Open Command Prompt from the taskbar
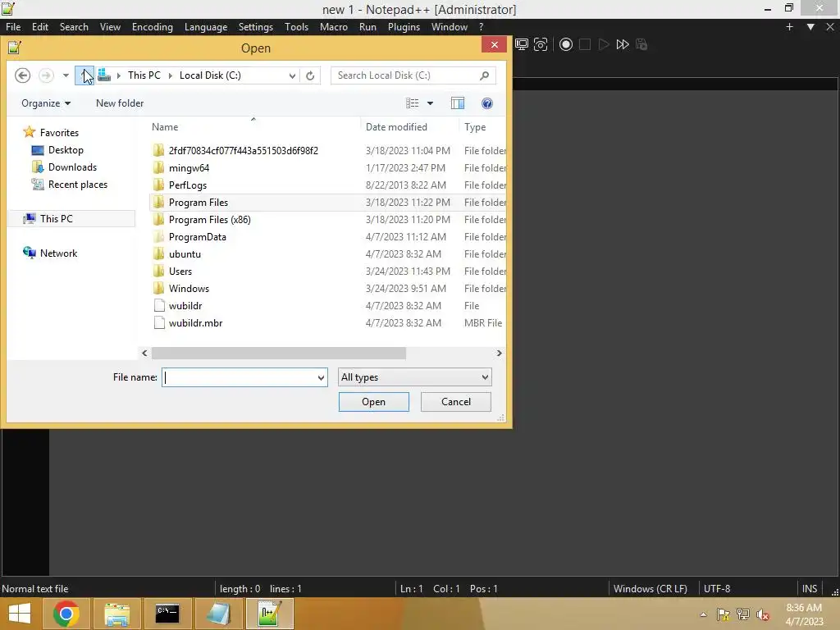Viewport: 840px width, 630px height. point(167,614)
